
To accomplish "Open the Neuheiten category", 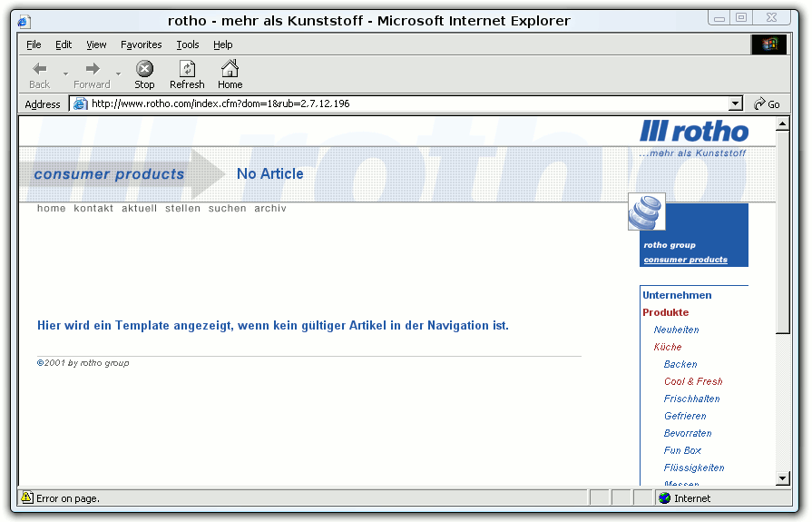I will click(676, 330).
